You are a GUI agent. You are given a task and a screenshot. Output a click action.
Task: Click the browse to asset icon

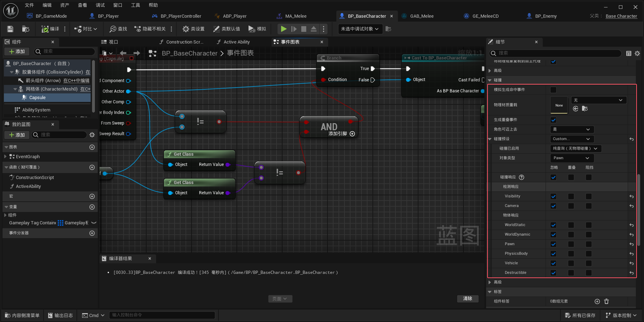tap(25, 29)
